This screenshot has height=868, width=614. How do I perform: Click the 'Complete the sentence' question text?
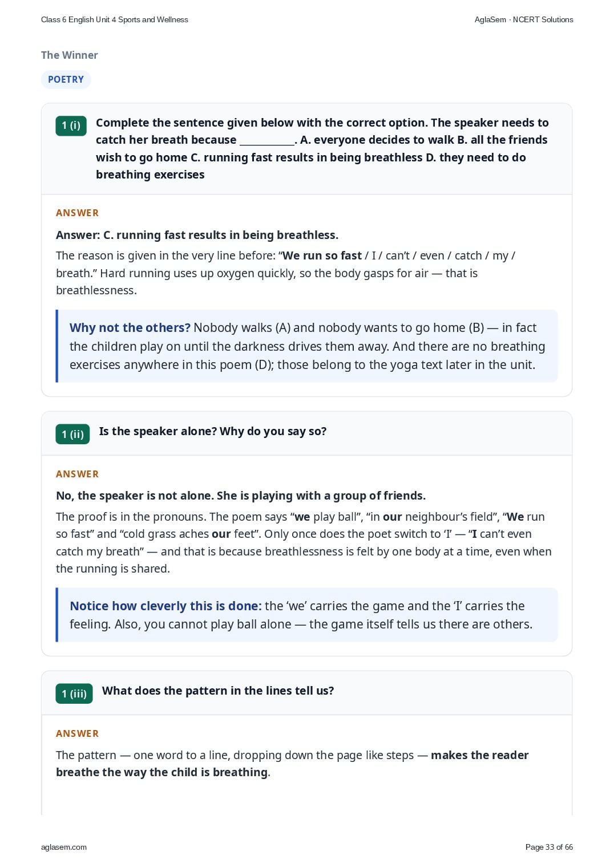tap(322, 148)
